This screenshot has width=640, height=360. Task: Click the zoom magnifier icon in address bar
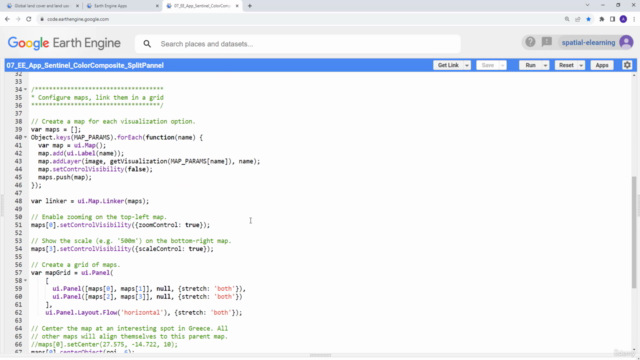point(567,19)
